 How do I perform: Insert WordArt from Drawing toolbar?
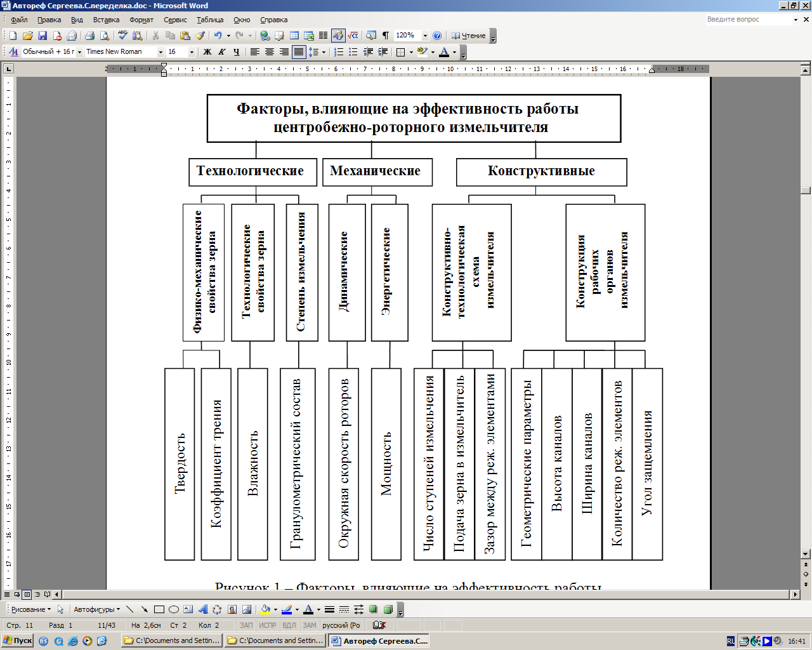203,609
